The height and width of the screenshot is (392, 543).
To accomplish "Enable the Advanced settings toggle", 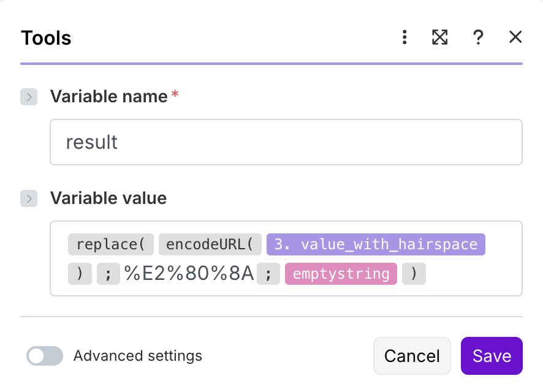I will (x=45, y=356).
